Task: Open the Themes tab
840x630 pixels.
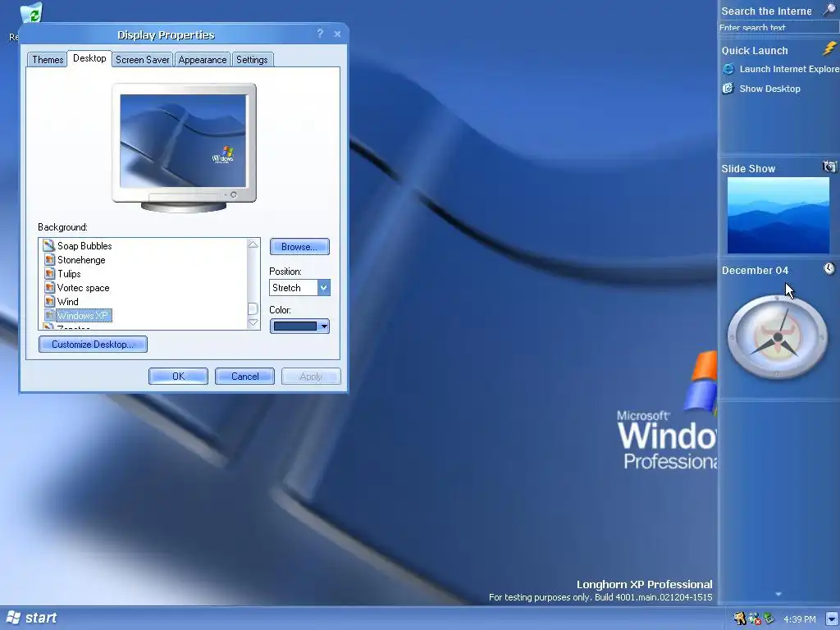Action: coord(48,59)
